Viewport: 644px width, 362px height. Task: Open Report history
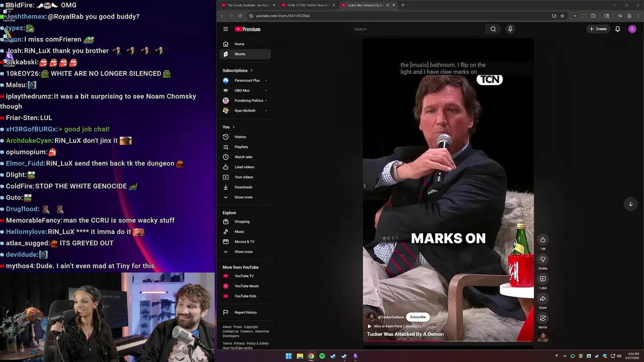coord(246,312)
